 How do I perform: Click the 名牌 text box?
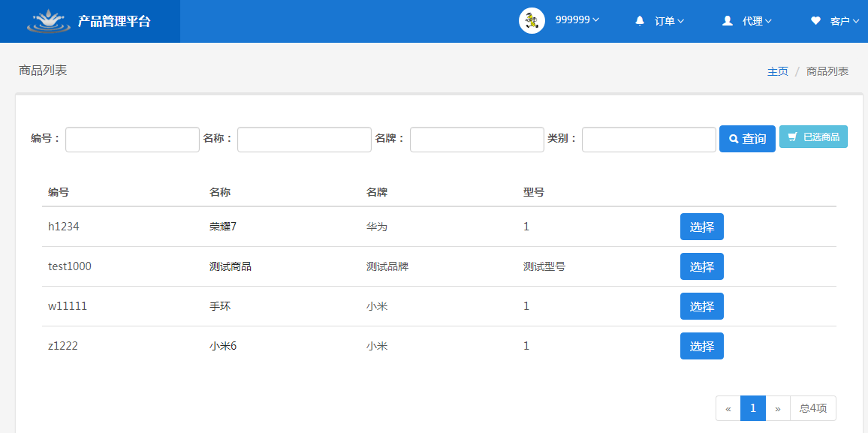click(x=477, y=140)
